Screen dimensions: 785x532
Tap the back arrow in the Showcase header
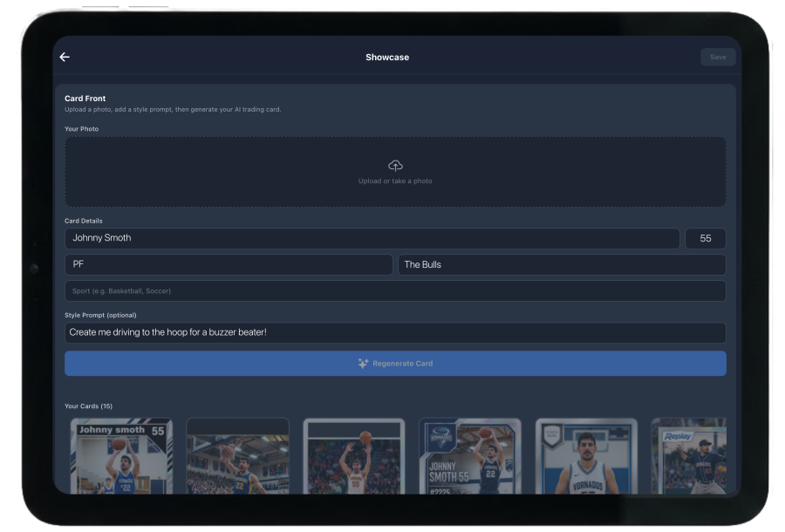(x=65, y=57)
